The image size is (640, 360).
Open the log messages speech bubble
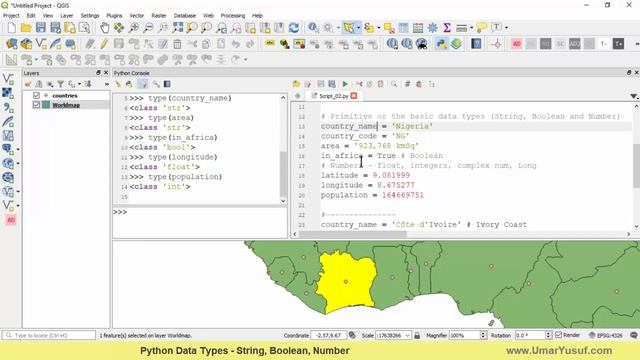click(634, 335)
